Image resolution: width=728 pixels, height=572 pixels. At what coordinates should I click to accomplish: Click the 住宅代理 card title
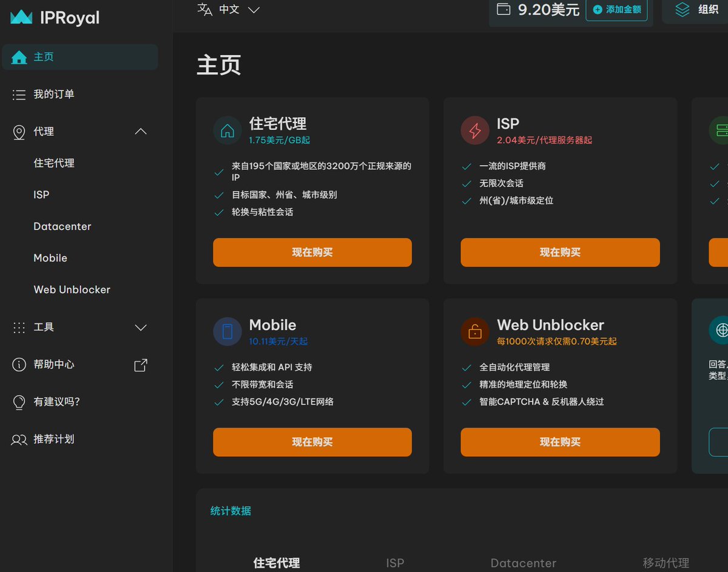(x=278, y=124)
